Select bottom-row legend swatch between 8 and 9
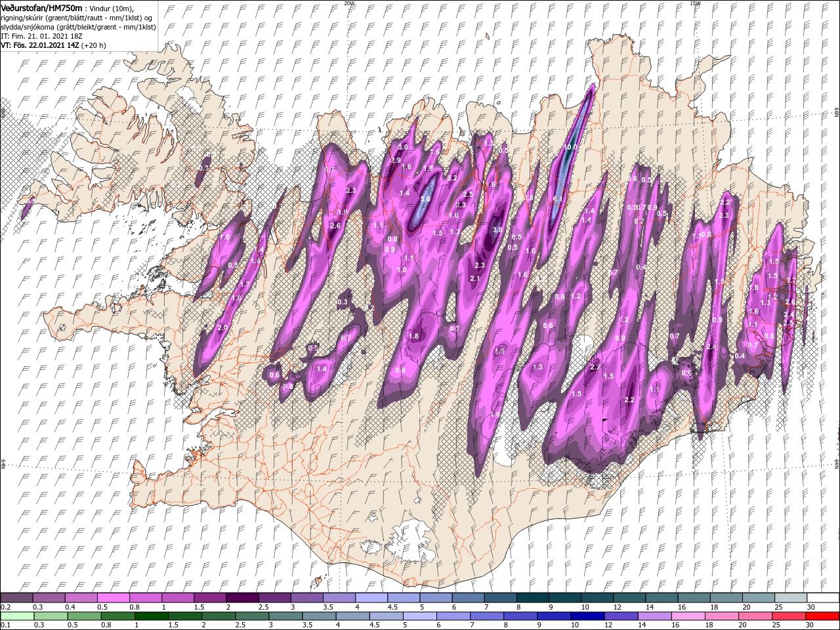 point(520,616)
